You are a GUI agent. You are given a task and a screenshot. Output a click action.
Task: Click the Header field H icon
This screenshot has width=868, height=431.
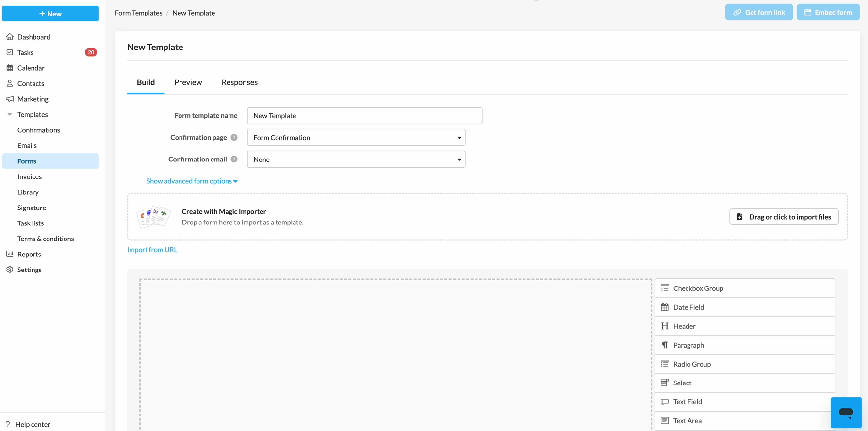[665, 326]
